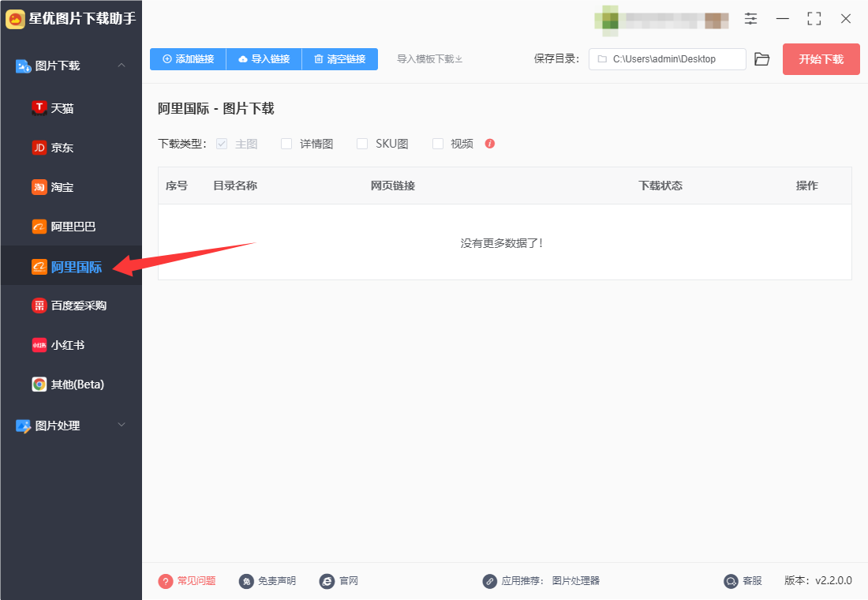Select 阿里国际 in the sidebar menu
868x600 pixels.
point(71,266)
